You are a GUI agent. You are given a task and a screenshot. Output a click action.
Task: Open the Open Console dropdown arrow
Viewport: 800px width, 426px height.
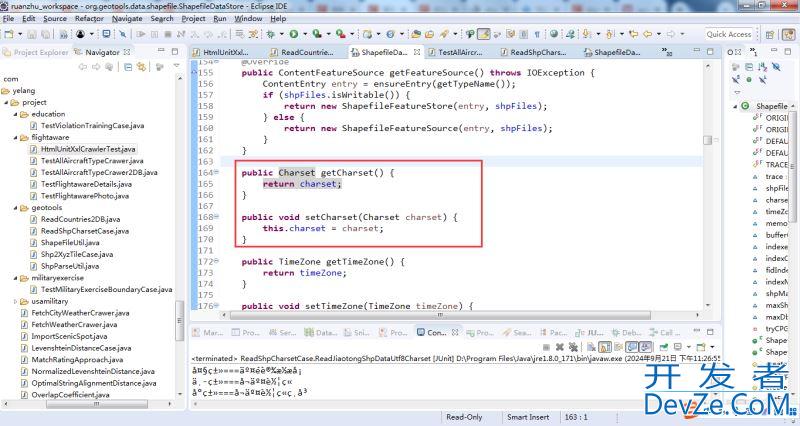[x=713, y=347]
